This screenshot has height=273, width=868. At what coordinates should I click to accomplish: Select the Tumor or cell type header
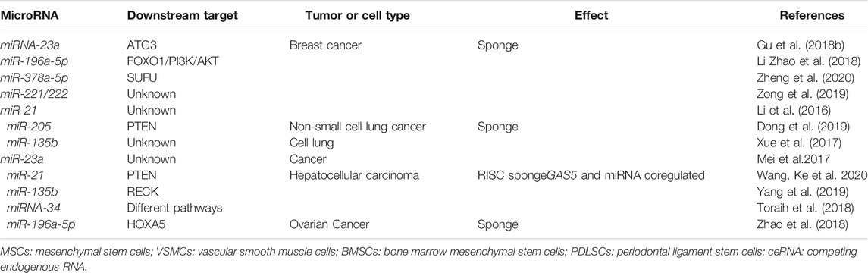358,15
